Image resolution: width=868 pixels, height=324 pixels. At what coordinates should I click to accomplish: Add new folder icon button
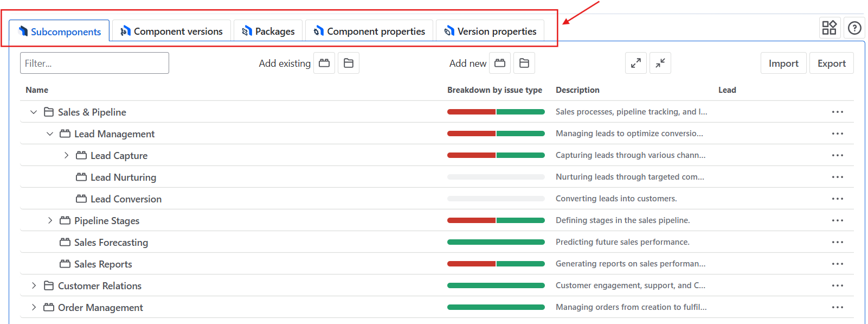(524, 63)
